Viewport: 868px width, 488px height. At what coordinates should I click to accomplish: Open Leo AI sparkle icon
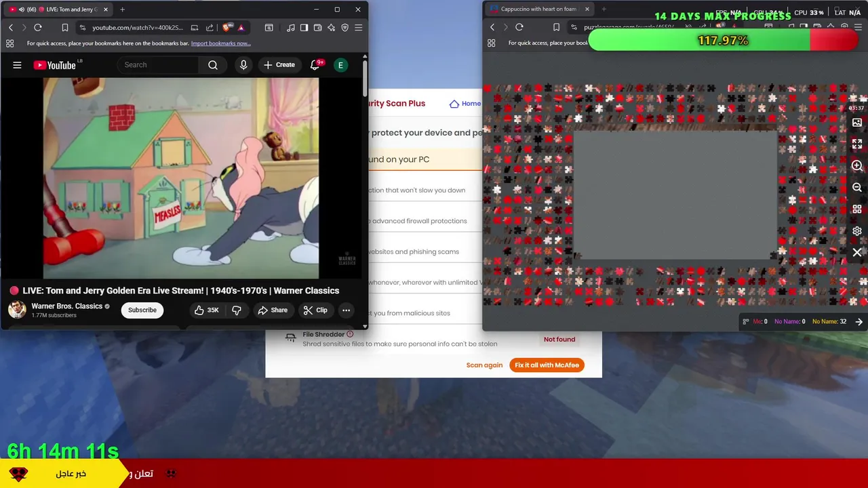pyautogui.click(x=332, y=28)
